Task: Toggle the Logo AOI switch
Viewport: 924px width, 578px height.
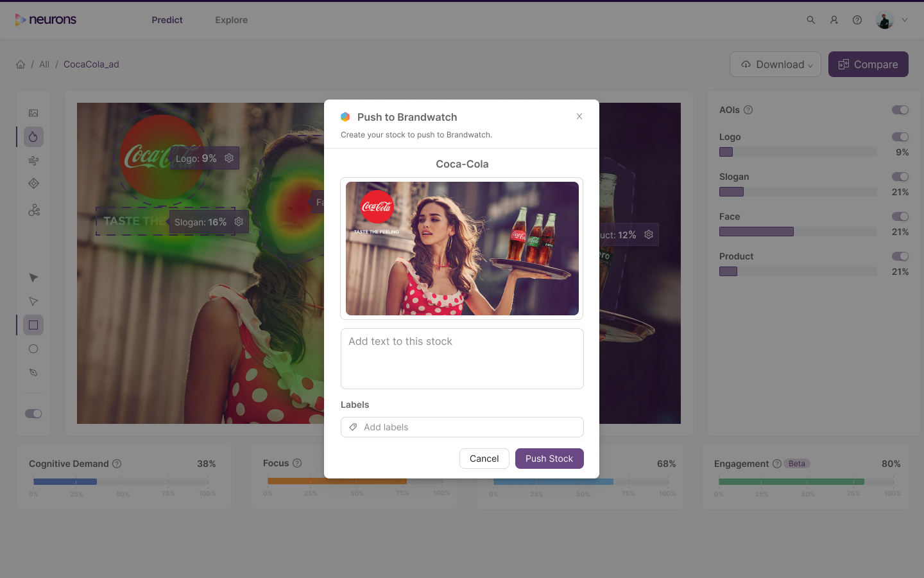Action: (900, 137)
